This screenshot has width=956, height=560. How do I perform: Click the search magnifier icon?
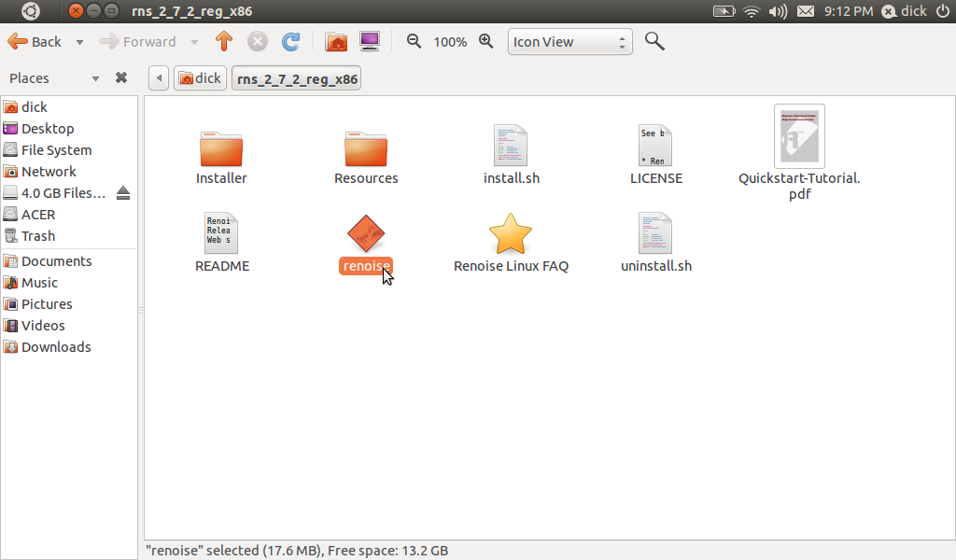pyautogui.click(x=654, y=41)
